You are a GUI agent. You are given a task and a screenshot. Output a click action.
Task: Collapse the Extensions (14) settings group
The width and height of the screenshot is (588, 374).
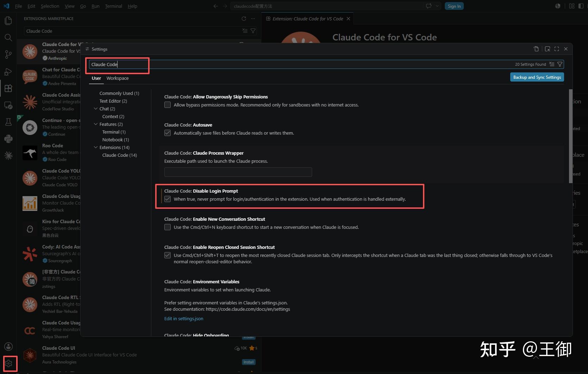click(x=96, y=147)
